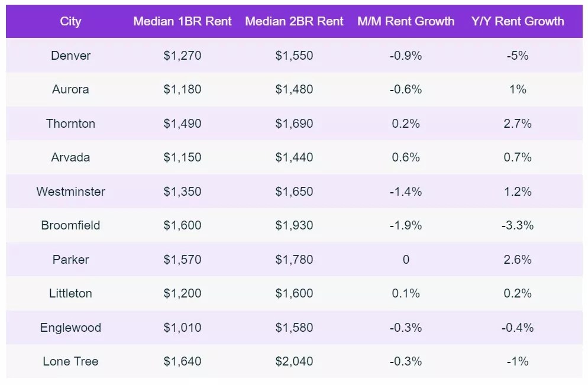Click Lone Tree's 2BR rent $2,040
This screenshot has height=385, width=588.
pos(294,361)
